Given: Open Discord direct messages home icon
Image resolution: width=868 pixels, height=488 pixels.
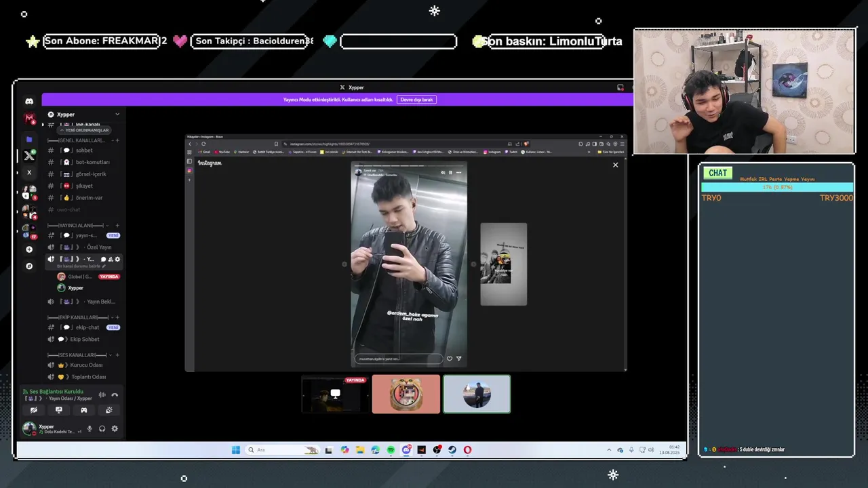Looking at the screenshot, I should click(29, 101).
